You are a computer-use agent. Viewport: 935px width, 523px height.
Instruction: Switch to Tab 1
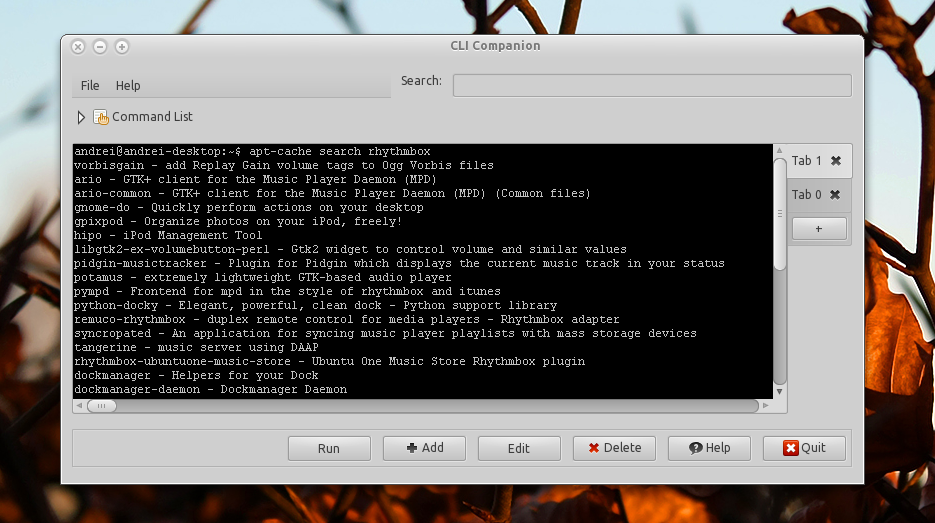pos(807,160)
